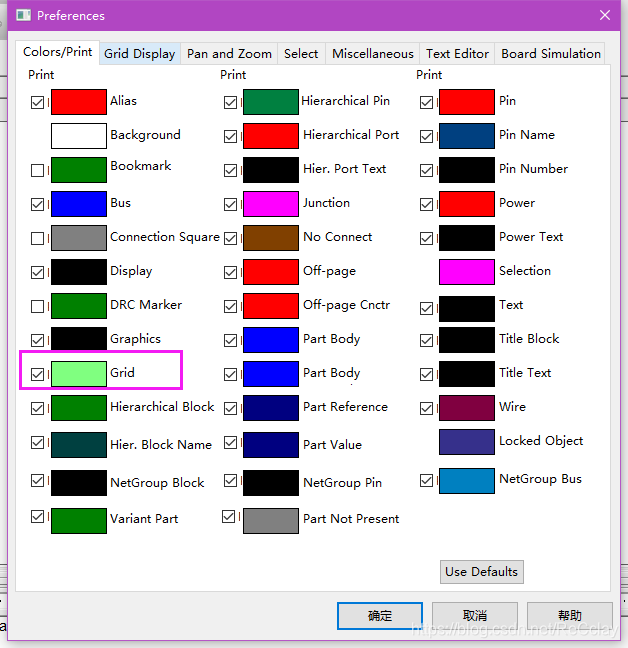Open the green Bookmark color swatch
Screen dimensions: 628x648
coord(79,170)
